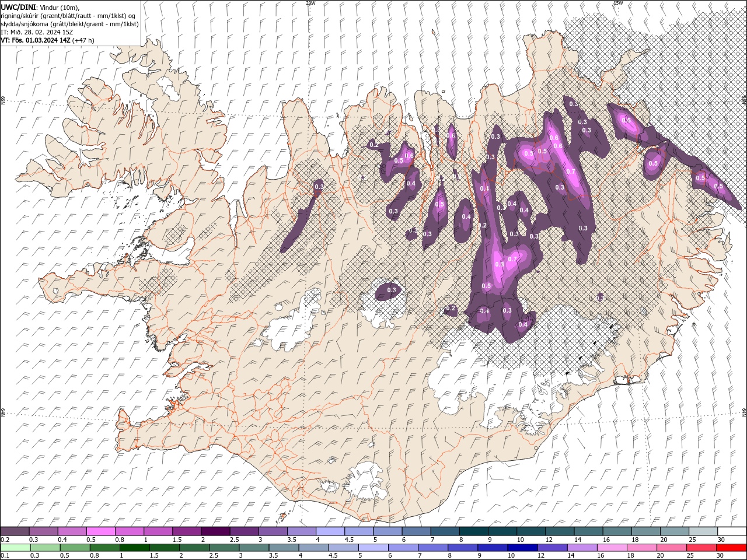Viewport: 747px width, 560px height.
Task: Select the '16' label in the top legend row
Action: click(x=607, y=540)
